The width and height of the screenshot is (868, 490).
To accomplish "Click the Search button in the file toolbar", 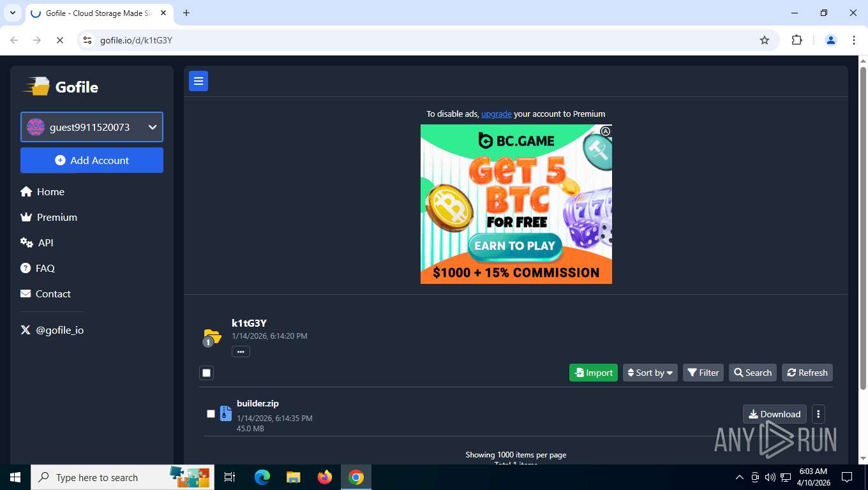I will click(752, 373).
